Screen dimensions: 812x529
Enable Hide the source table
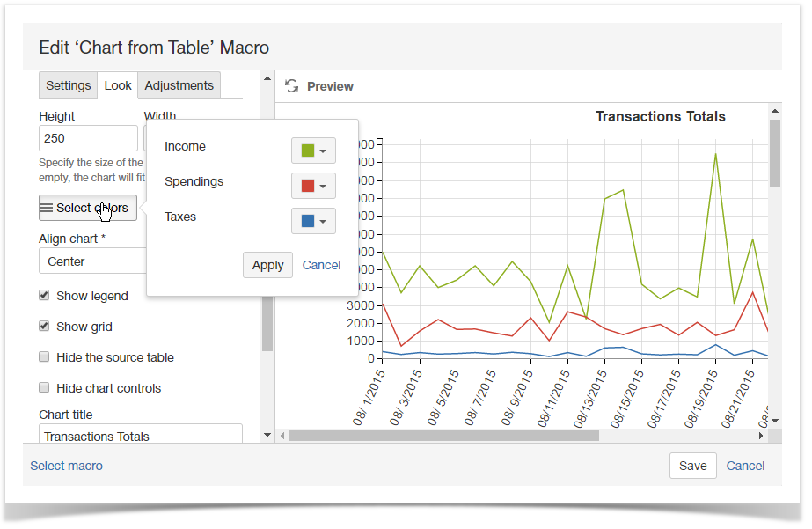tap(43, 356)
